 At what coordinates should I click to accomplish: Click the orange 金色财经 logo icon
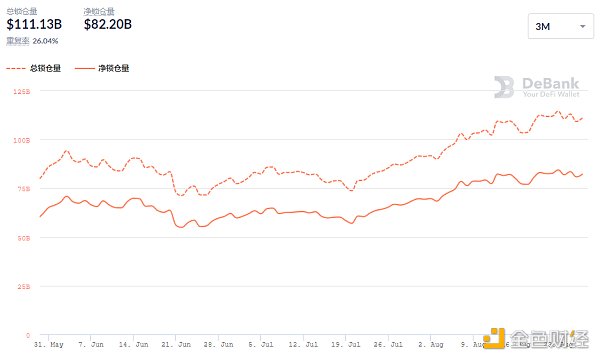494,338
